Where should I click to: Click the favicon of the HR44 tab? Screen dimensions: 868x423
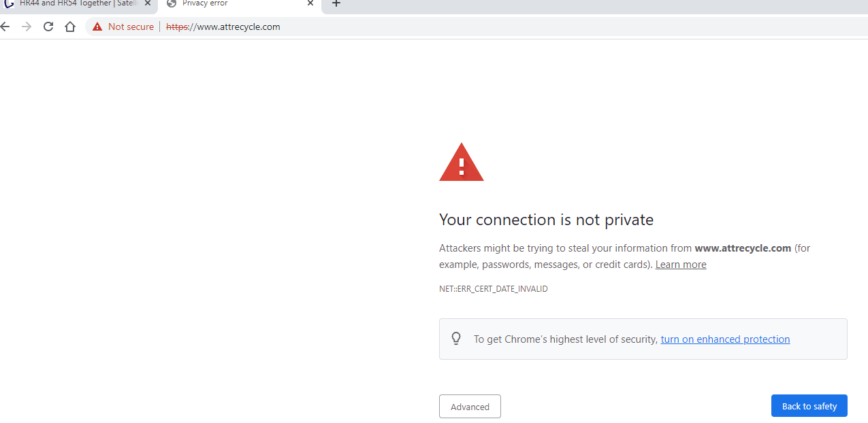click(10, 3)
